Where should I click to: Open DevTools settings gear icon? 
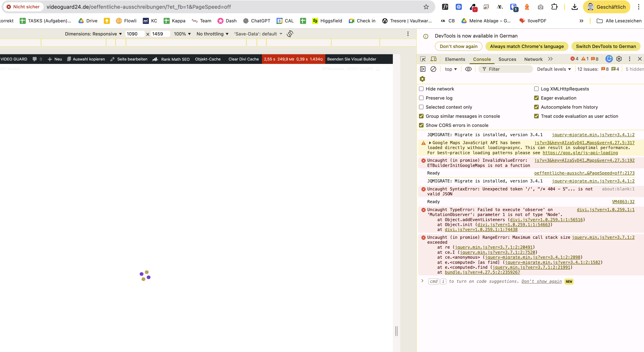click(619, 59)
